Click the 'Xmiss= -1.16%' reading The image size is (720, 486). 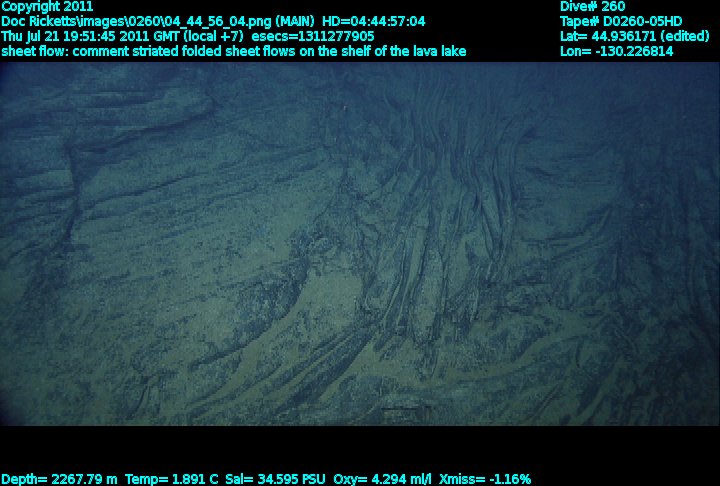tap(485, 479)
